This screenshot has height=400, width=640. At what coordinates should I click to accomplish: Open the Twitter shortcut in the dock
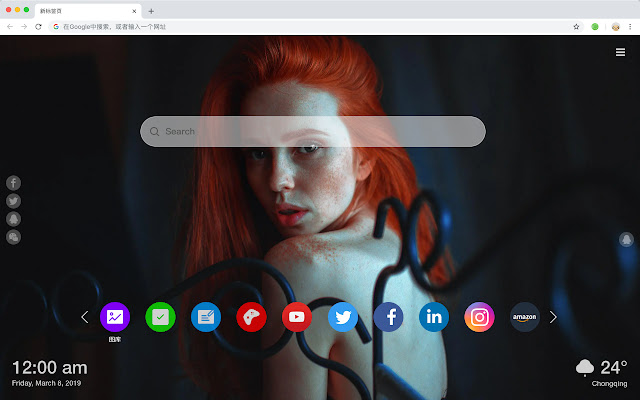(x=343, y=317)
